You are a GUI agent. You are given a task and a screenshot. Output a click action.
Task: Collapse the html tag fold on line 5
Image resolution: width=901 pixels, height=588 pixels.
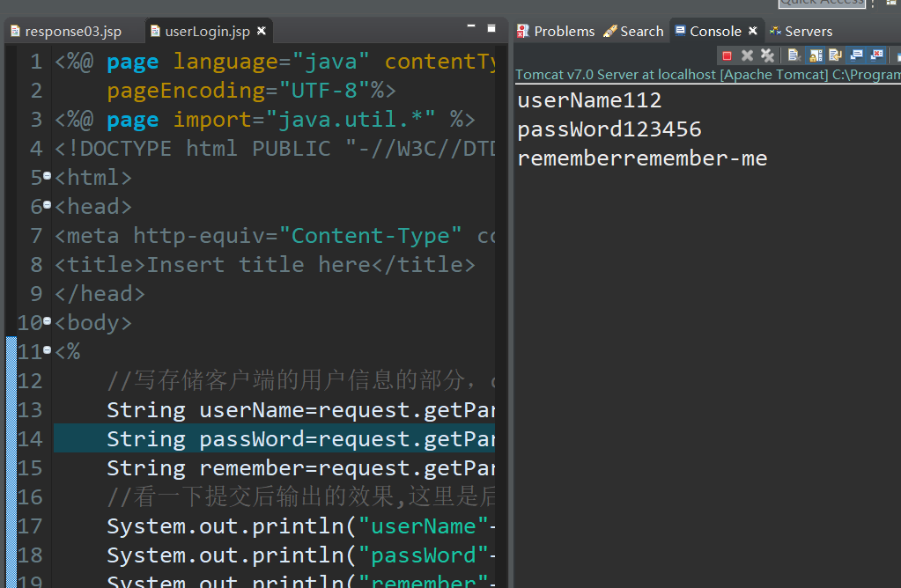click(47, 176)
